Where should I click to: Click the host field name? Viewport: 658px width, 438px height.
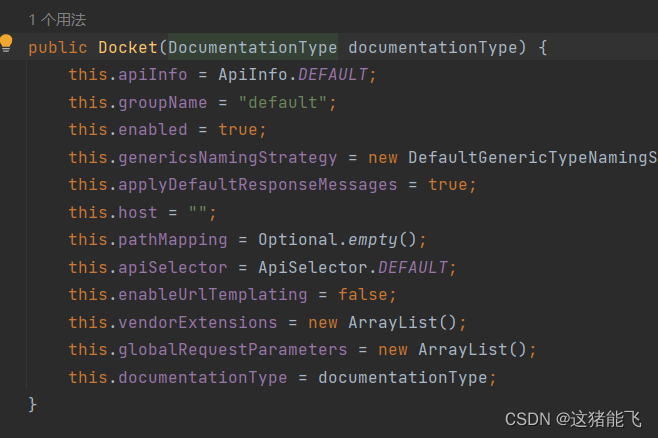(x=138, y=212)
